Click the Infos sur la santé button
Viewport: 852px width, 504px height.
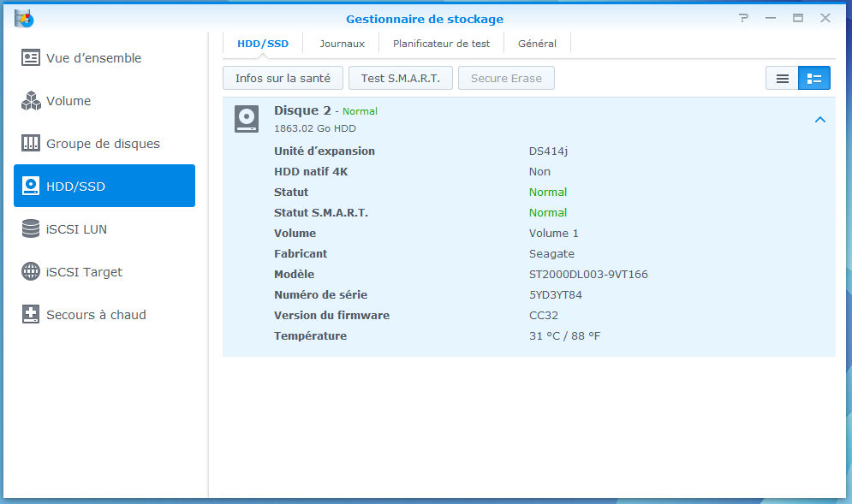click(283, 79)
